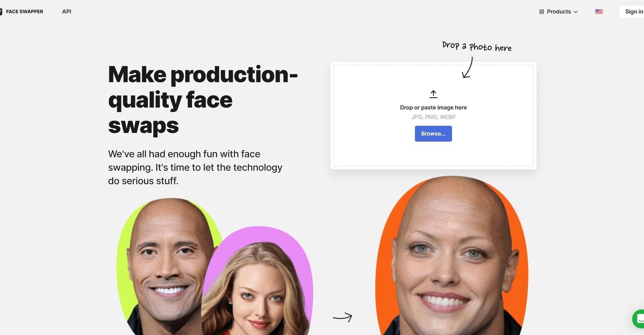Click the "Drop a photo here" handwritten note
Image resolution: width=644 pixels, height=335 pixels.
[476, 46]
